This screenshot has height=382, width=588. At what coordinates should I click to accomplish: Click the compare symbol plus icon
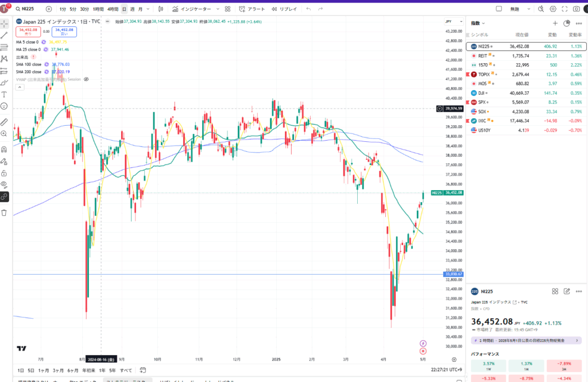49,9
